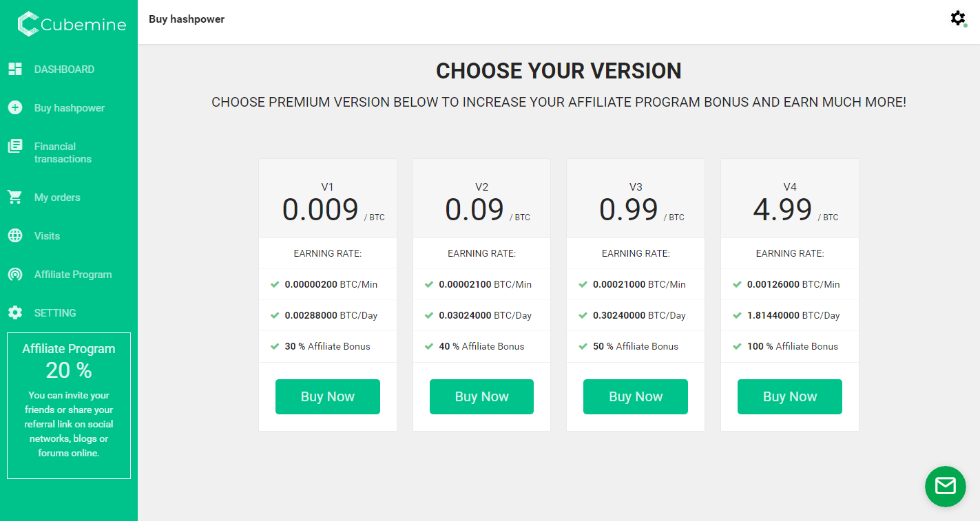Open the DASHBOARD menu item

64,70
